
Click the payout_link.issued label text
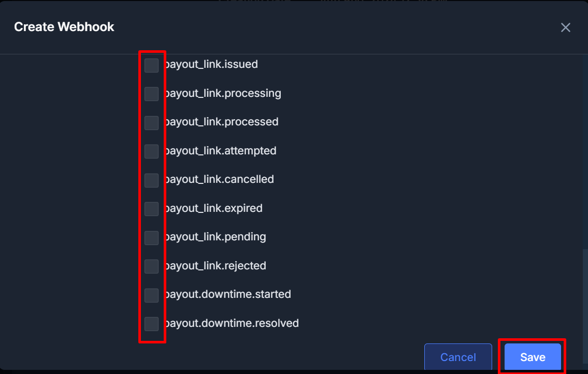[x=211, y=65]
